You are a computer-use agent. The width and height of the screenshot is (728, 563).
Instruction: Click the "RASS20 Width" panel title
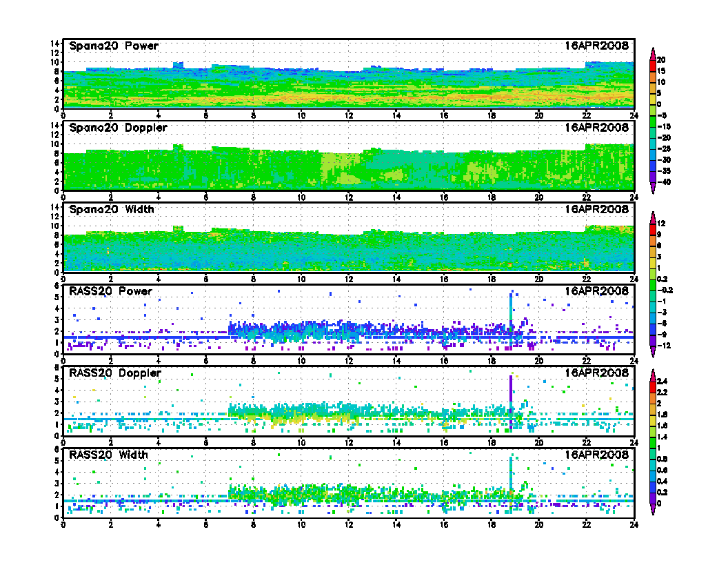coord(108,455)
